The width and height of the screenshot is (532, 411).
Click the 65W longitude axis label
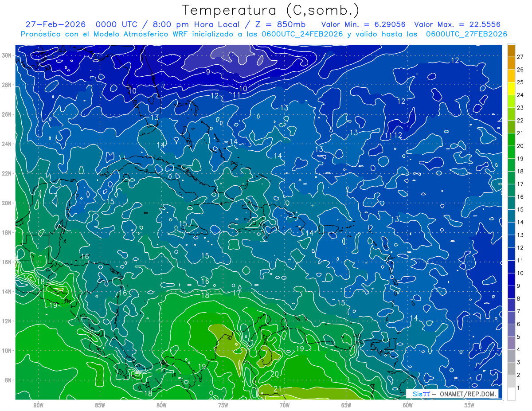click(x=346, y=405)
